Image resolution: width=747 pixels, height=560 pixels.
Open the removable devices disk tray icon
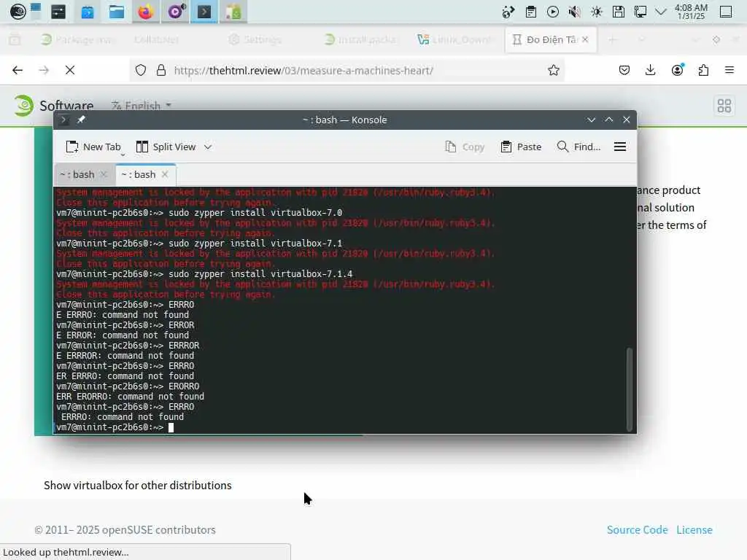click(619, 12)
